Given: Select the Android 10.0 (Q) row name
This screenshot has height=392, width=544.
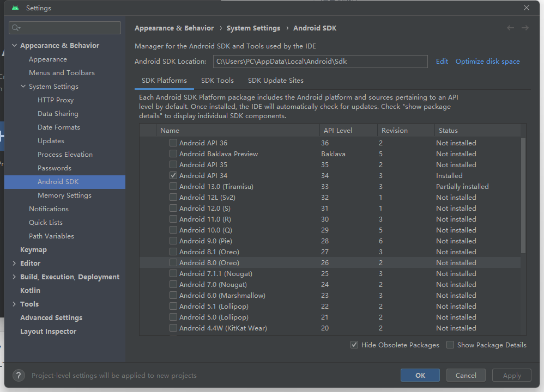Looking at the screenshot, I should [x=205, y=230].
